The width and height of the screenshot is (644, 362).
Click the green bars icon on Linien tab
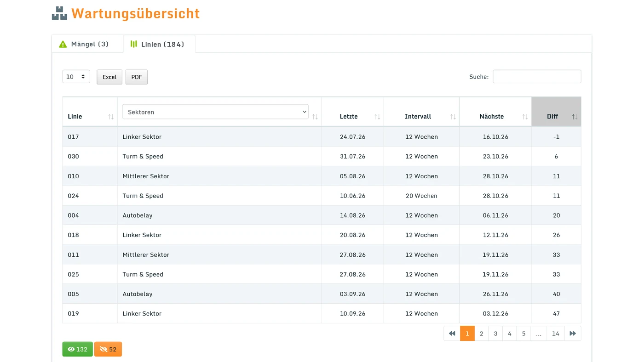click(134, 44)
